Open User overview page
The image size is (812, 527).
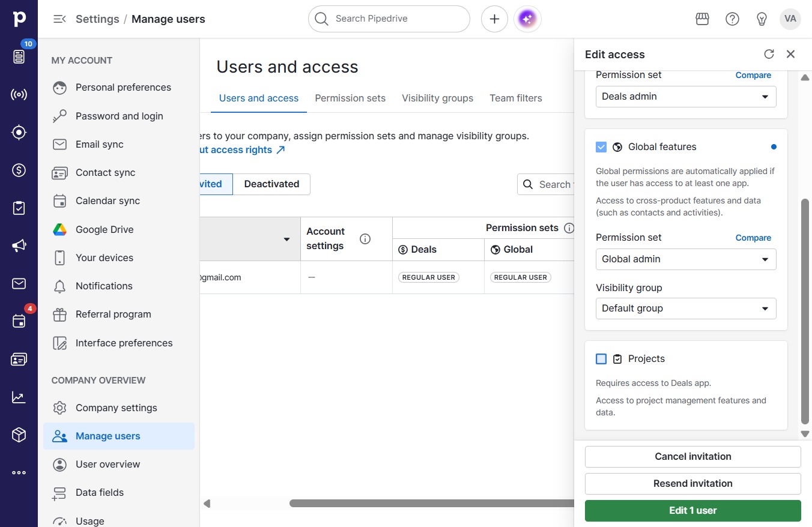pos(119,465)
